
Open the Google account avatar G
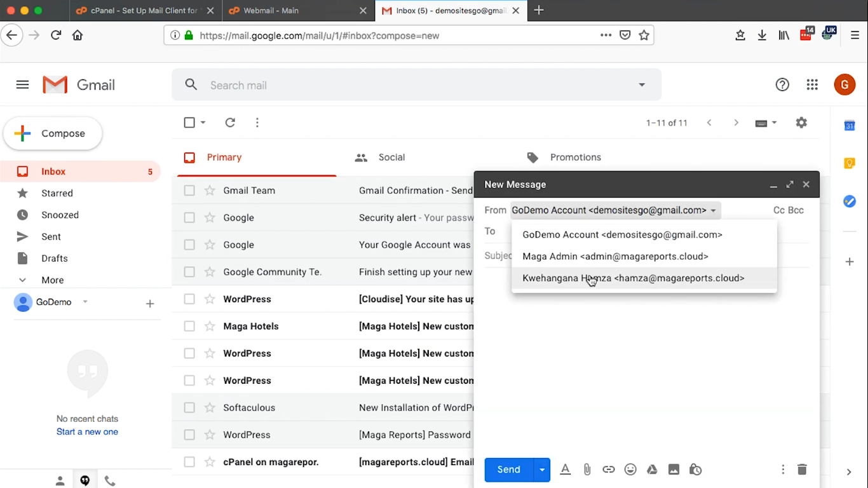point(844,85)
